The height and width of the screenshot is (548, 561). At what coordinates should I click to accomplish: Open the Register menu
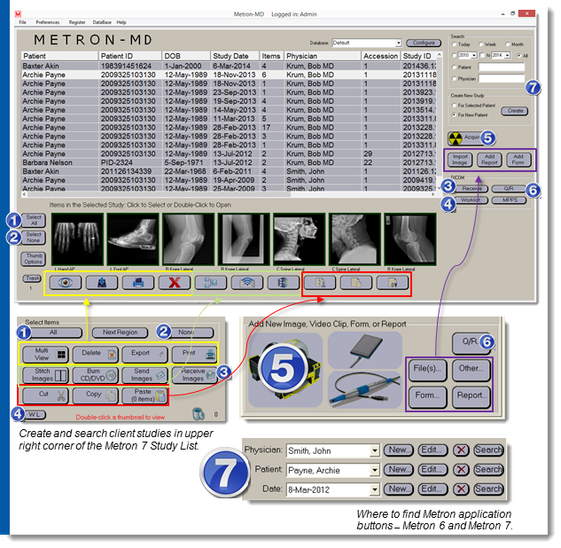[x=77, y=22]
